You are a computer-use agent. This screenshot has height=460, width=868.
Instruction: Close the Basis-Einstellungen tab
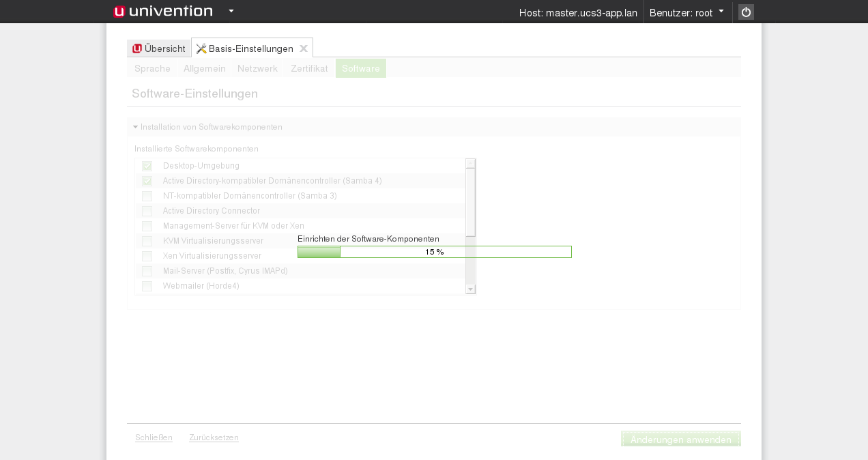pos(304,48)
